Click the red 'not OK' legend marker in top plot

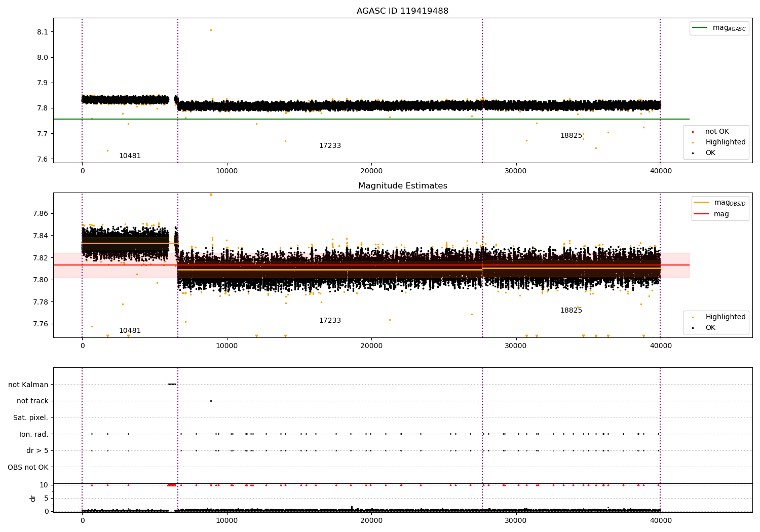tap(693, 132)
